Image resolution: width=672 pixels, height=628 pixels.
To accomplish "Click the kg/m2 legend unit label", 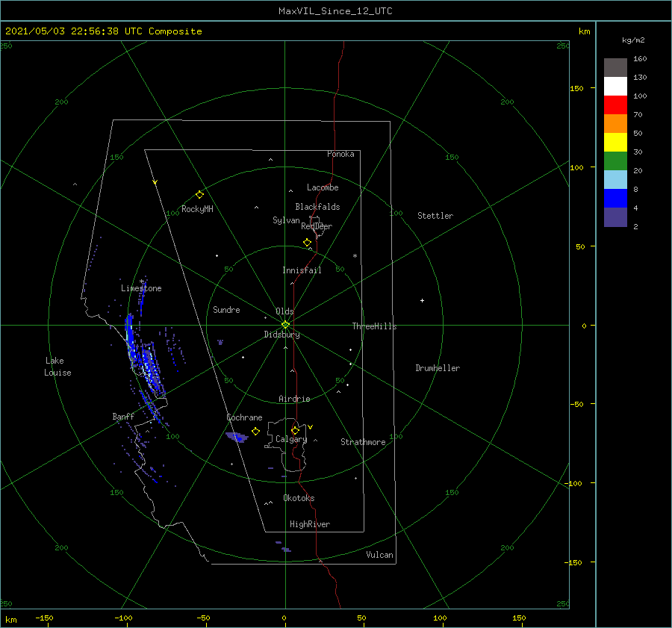I will click(633, 40).
